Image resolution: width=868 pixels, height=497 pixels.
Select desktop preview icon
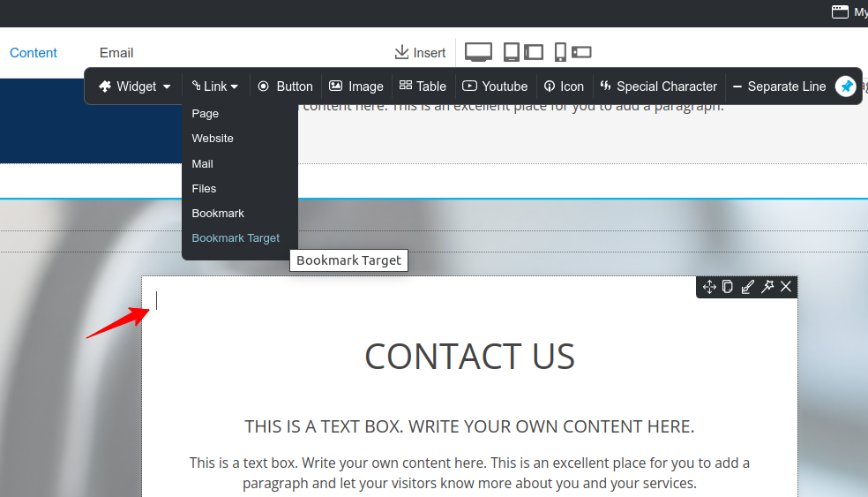point(478,52)
